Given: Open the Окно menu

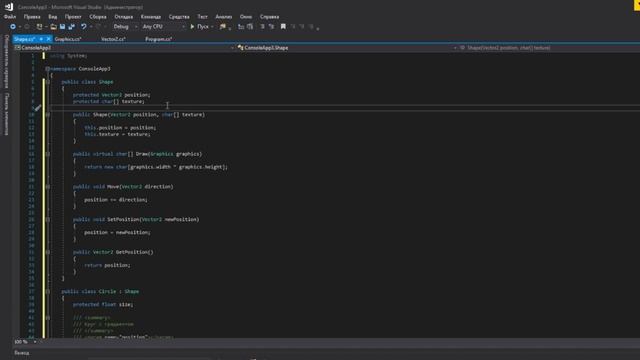Looking at the screenshot, I should pyautogui.click(x=246, y=17).
